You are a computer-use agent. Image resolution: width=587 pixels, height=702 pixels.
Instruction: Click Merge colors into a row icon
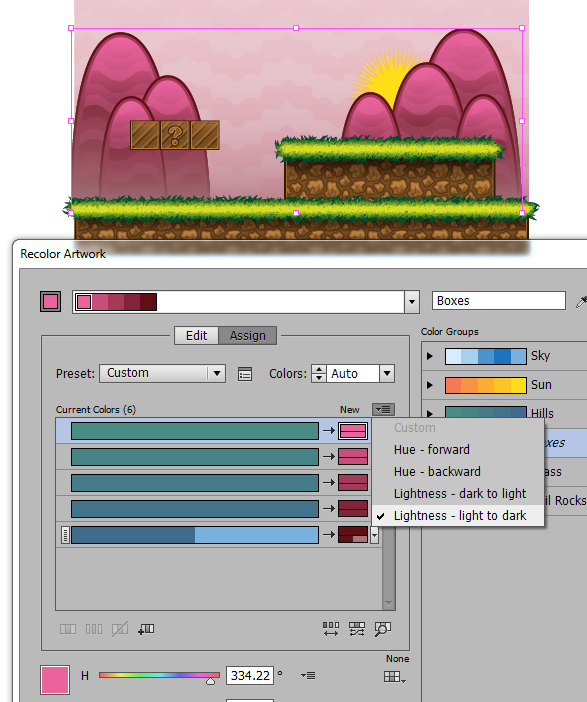[68, 629]
